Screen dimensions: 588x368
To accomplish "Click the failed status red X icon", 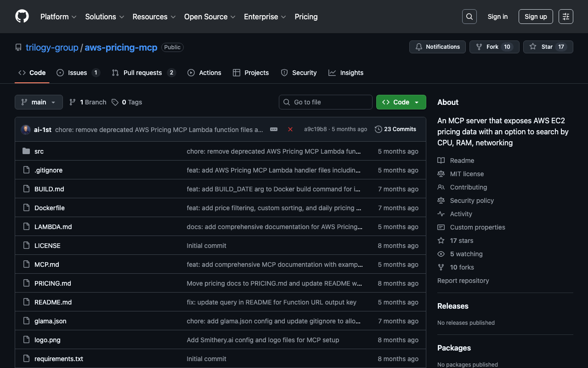I will click(290, 129).
